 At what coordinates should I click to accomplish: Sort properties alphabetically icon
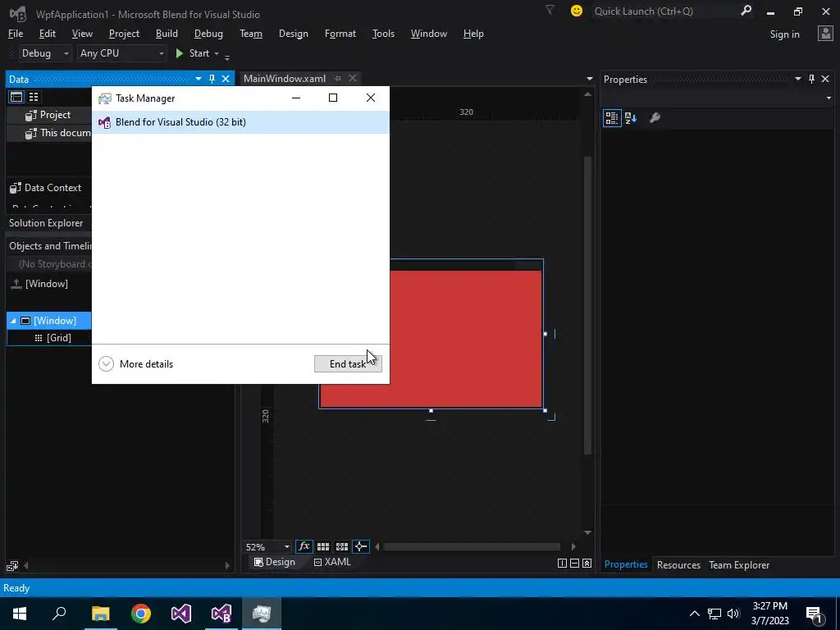(x=631, y=118)
